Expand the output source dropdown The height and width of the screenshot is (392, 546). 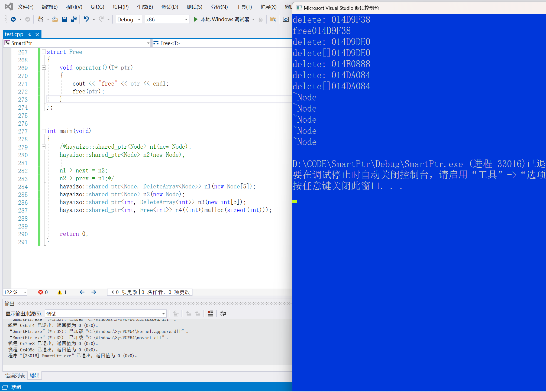[163, 314]
